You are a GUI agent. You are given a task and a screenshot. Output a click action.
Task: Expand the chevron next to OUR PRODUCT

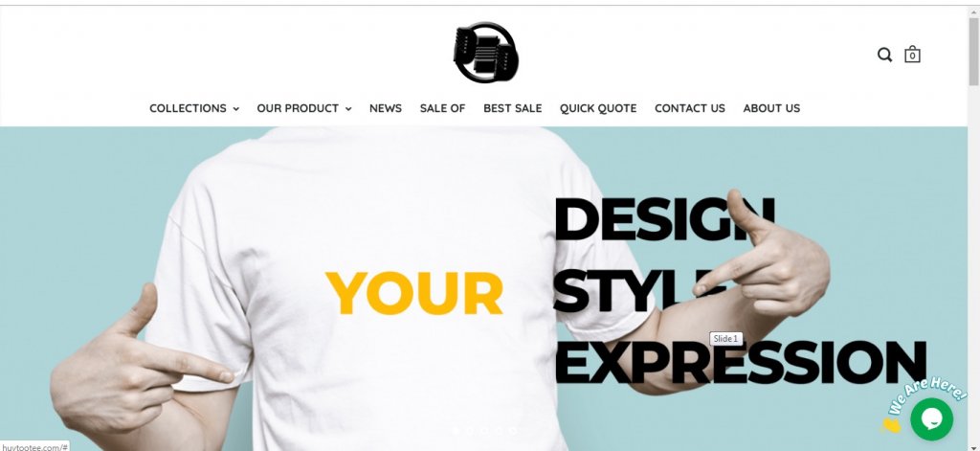pyautogui.click(x=348, y=109)
